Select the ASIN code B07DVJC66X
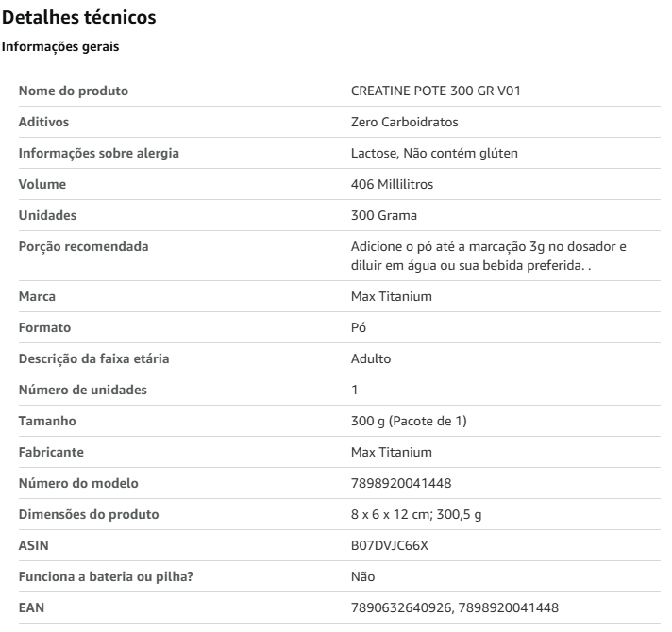Screen dimensions: 672x632 click(x=390, y=545)
